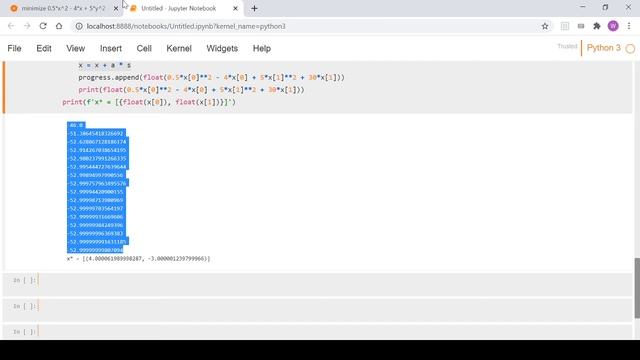Click the rectangular extension icon beside the puzzle icon
The image size is (640, 360).
[581, 26]
